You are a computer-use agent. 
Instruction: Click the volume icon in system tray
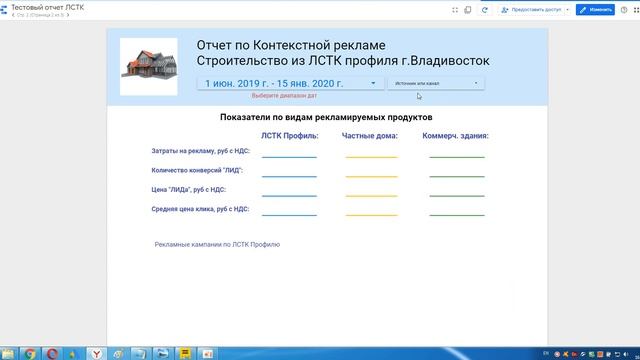(x=626, y=354)
